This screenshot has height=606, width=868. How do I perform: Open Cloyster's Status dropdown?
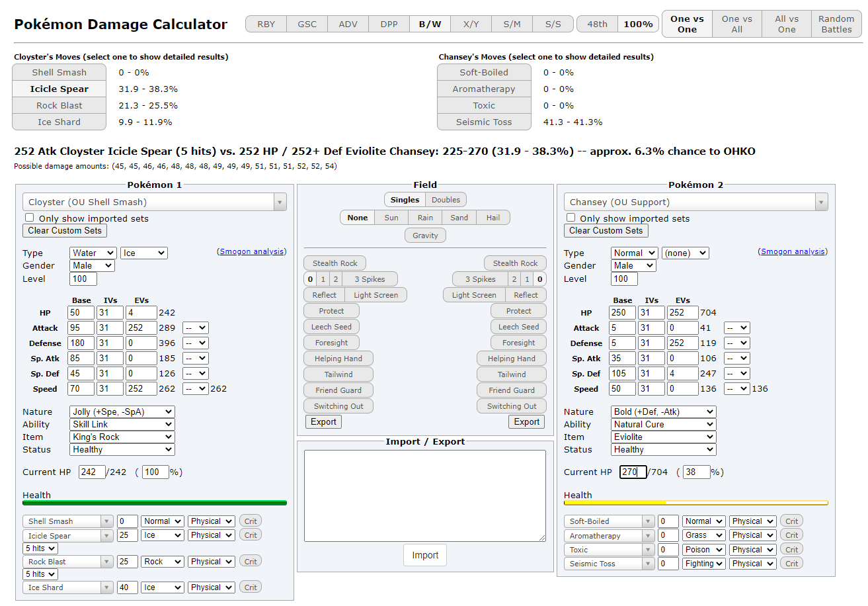(122, 449)
